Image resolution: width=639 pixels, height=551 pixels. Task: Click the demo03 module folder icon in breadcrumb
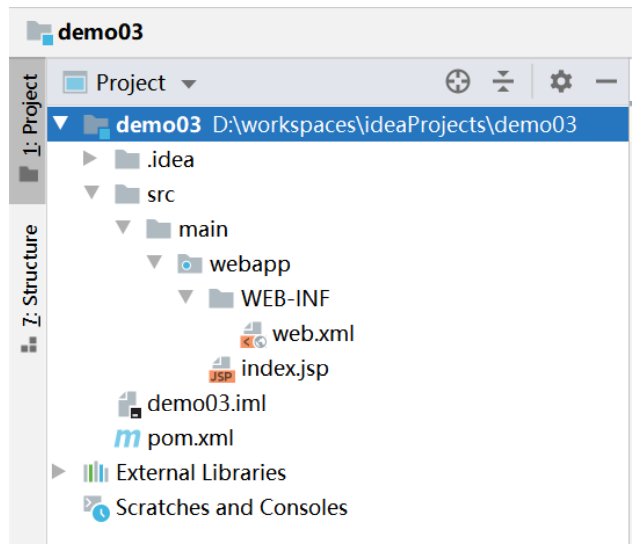[40, 33]
